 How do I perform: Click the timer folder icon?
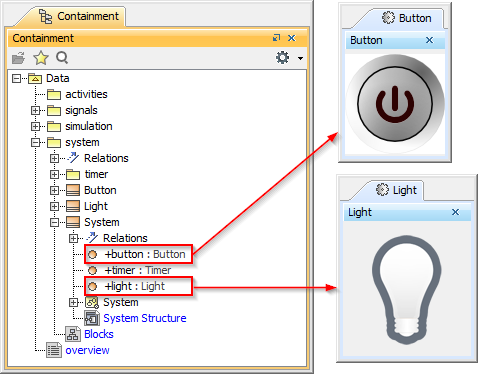click(x=73, y=174)
